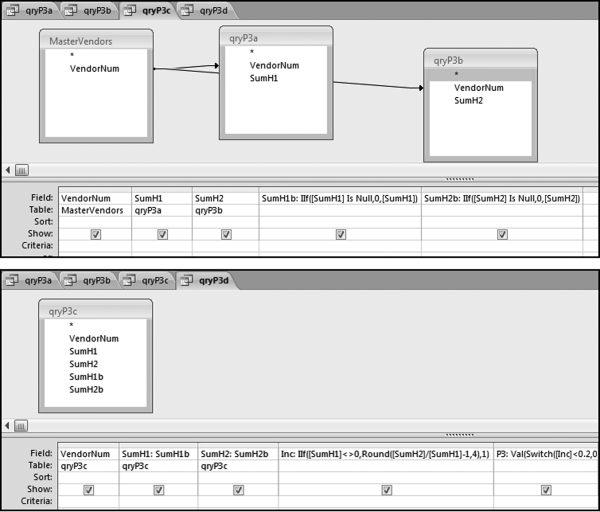Screen dimensions: 600x512
Task: Click join line from MasterVendors to qryP3a
Action: tap(186, 68)
